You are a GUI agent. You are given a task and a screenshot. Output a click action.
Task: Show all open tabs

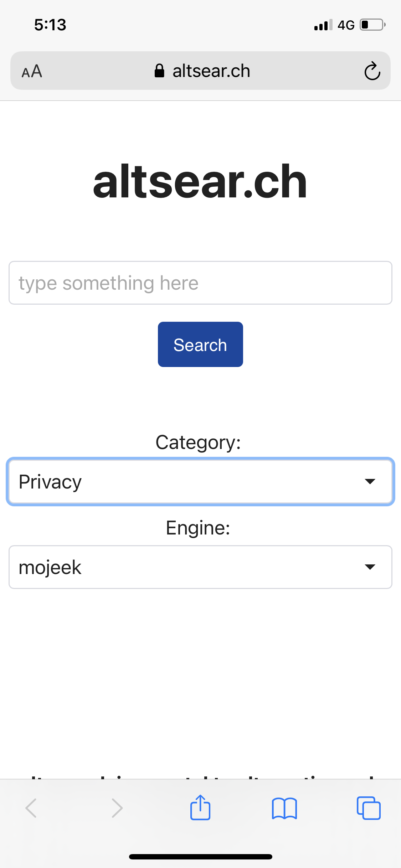[369, 808]
